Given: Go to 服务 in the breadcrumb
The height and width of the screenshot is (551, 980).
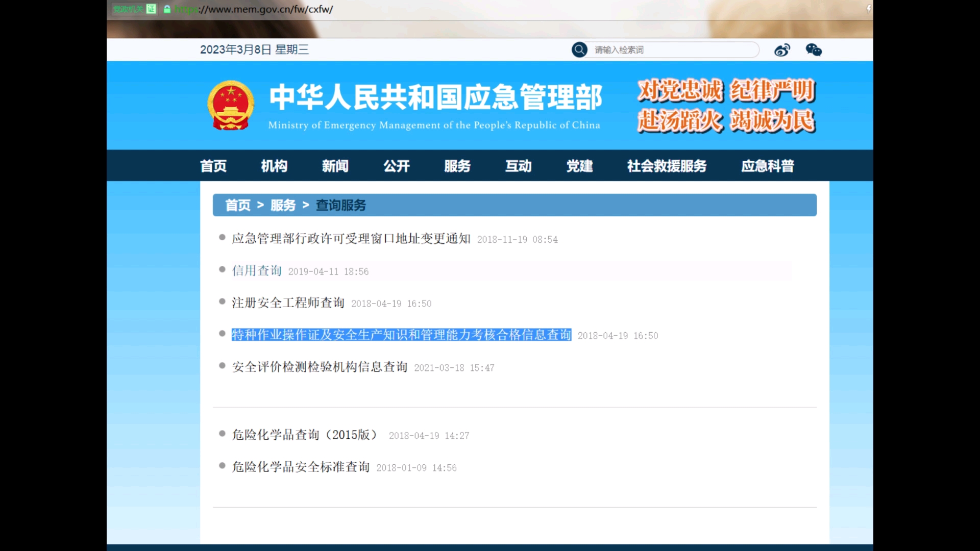Looking at the screenshot, I should pyautogui.click(x=283, y=205).
